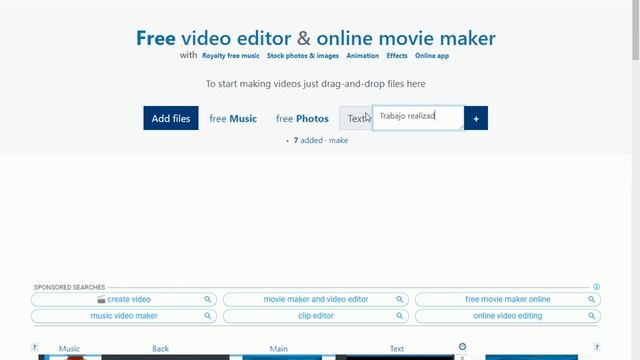The width and height of the screenshot is (640, 360).
Task: Click the help question icon left of Music
Action: click(34, 347)
